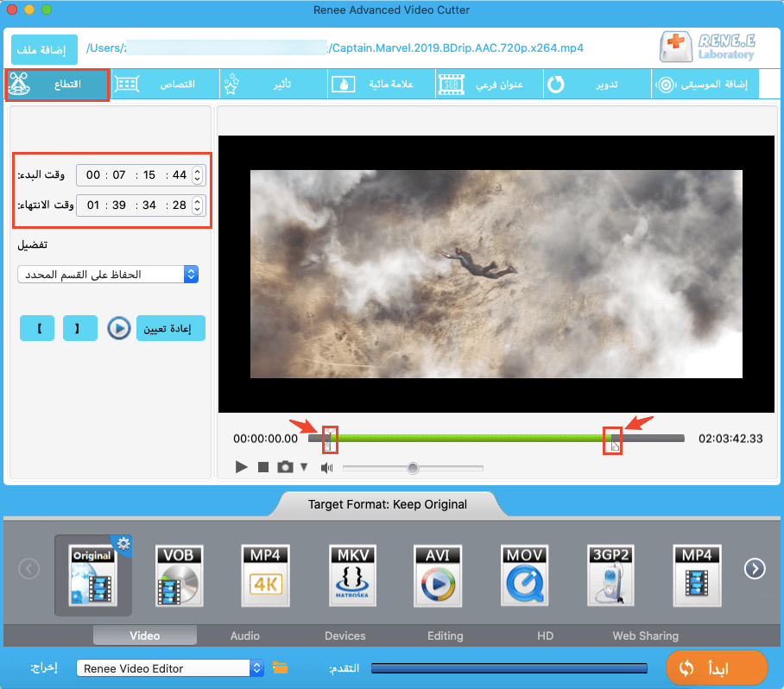Switch to the HD format tab

coord(545,635)
